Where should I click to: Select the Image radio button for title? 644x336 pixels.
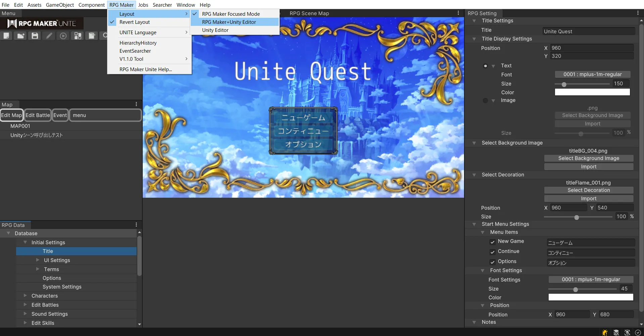(485, 100)
